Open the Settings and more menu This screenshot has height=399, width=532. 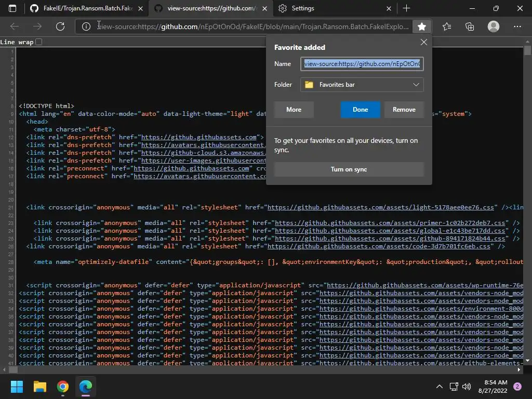pos(517,26)
